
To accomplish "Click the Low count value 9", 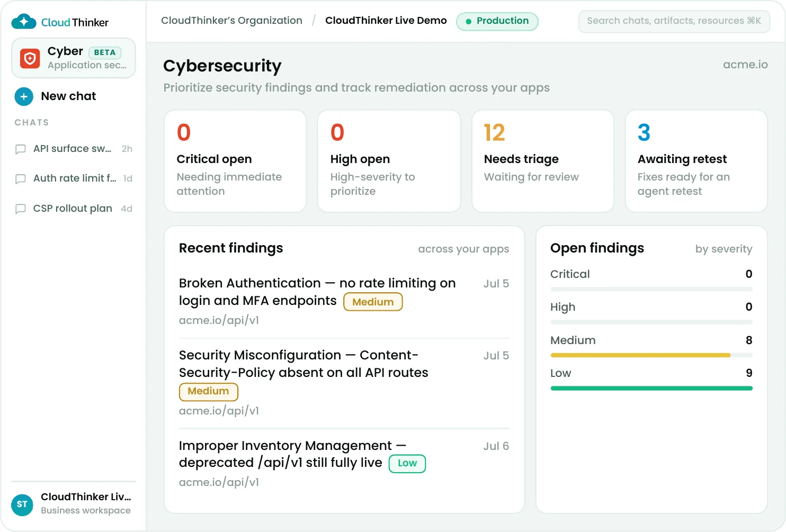I will (749, 373).
